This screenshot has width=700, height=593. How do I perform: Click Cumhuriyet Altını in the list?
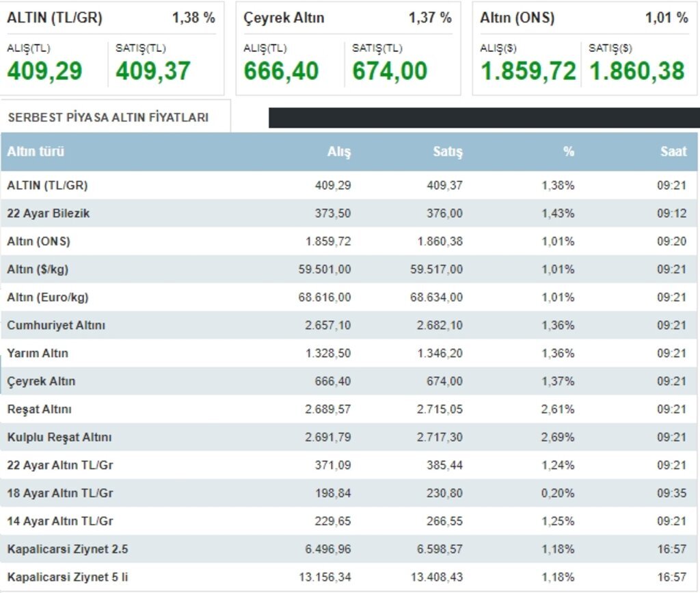pos(56,326)
